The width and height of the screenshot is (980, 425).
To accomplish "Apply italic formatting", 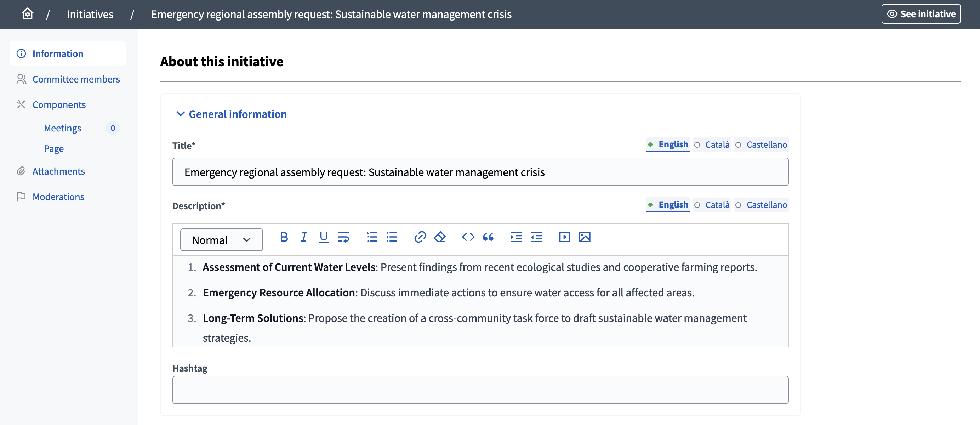I will [303, 237].
